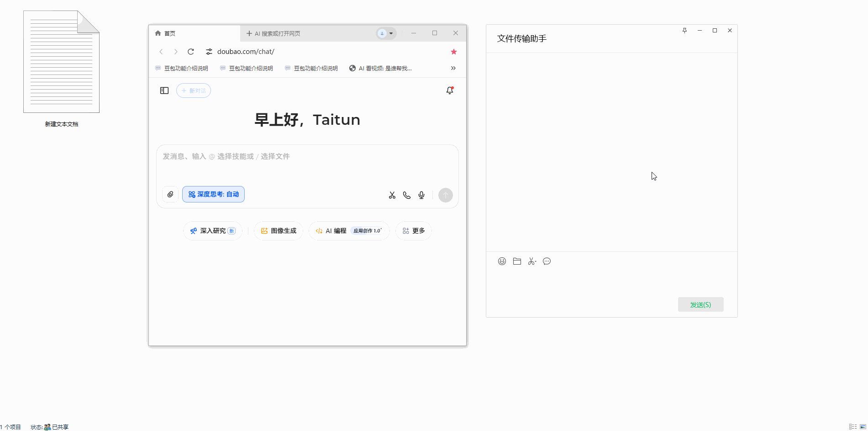The image size is (868, 431).
Task: Open the emoji picker in 文件传输助手
Action: [x=502, y=261]
